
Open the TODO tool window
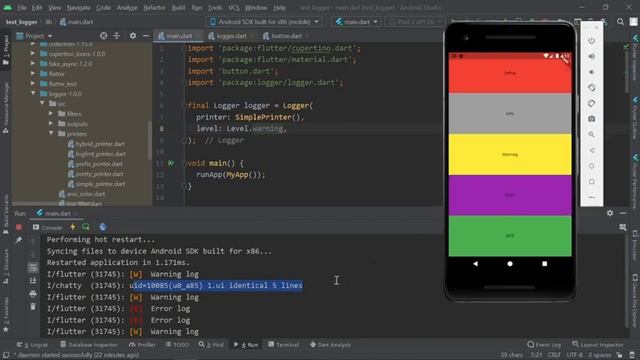178,344
